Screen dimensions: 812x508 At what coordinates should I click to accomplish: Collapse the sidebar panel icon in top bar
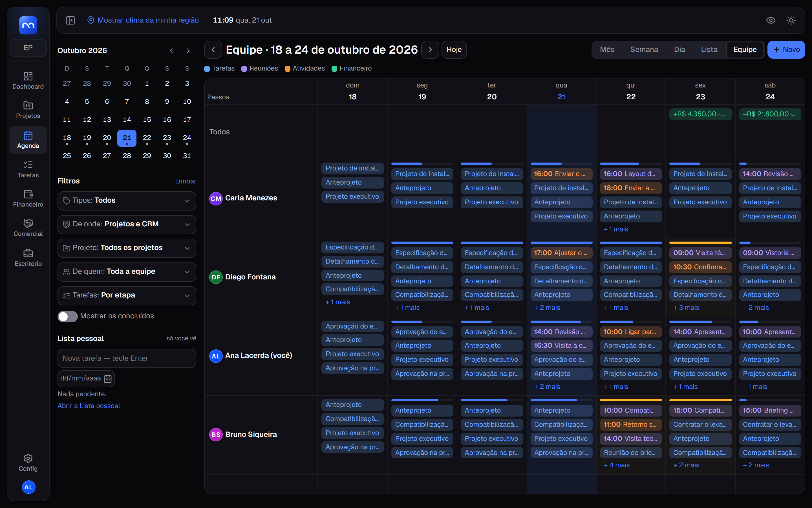coord(70,20)
